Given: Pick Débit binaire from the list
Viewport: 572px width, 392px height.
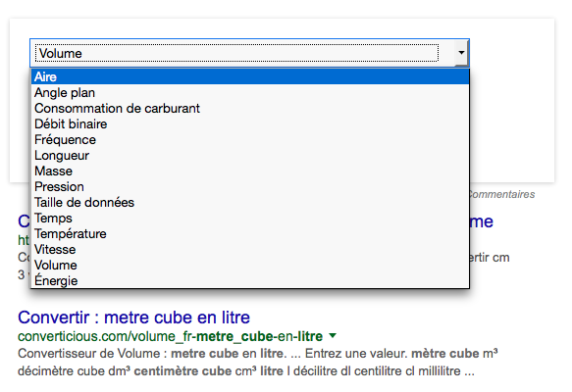Looking at the screenshot, I should pyautogui.click(x=250, y=123).
